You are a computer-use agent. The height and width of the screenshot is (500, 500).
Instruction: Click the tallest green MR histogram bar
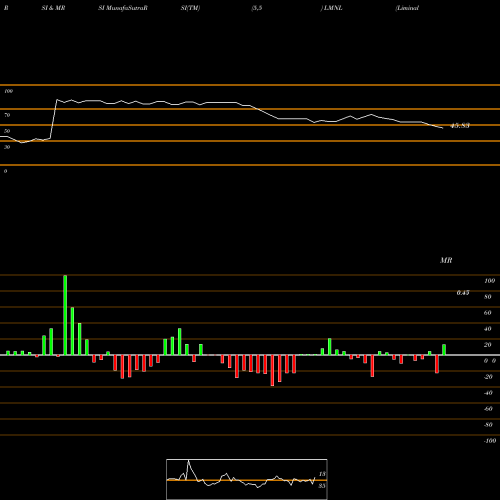pyautogui.click(x=65, y=315)
